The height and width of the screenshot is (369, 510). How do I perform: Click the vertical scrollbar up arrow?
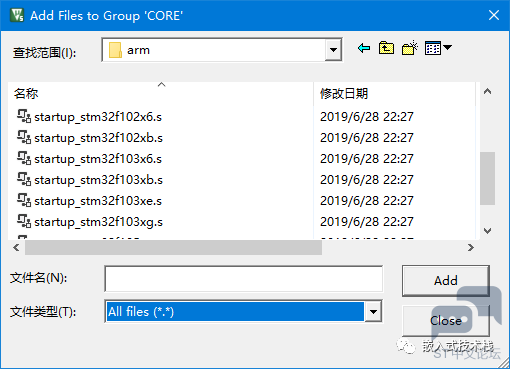[487, 91]
